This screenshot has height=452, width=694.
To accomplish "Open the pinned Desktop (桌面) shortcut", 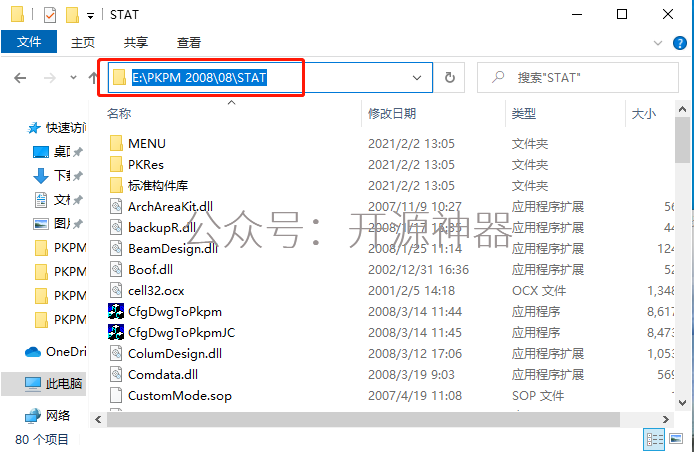I will click(58, 152).
